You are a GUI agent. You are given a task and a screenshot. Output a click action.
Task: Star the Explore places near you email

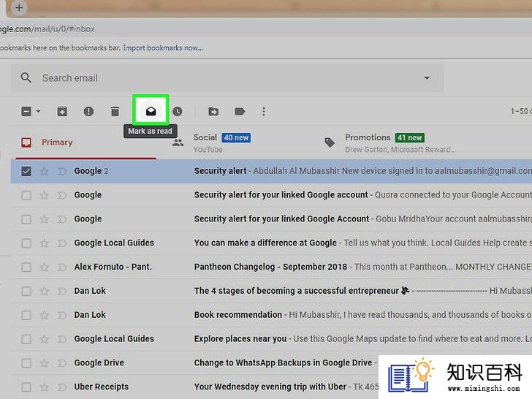coord(44,339)
